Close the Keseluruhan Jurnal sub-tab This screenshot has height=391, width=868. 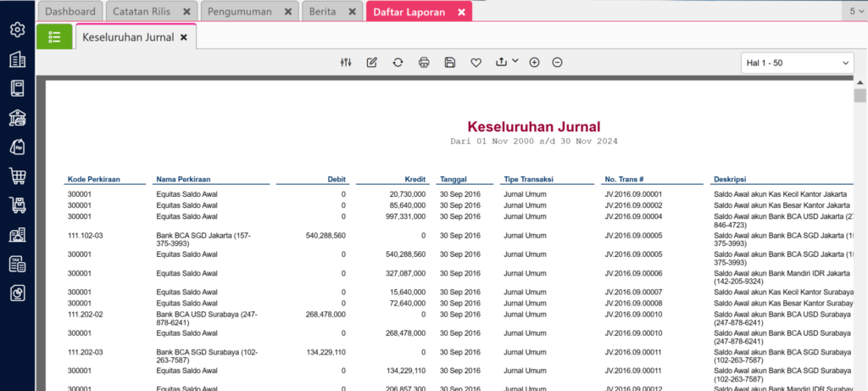pyautogui.click(x=184, y=37)
